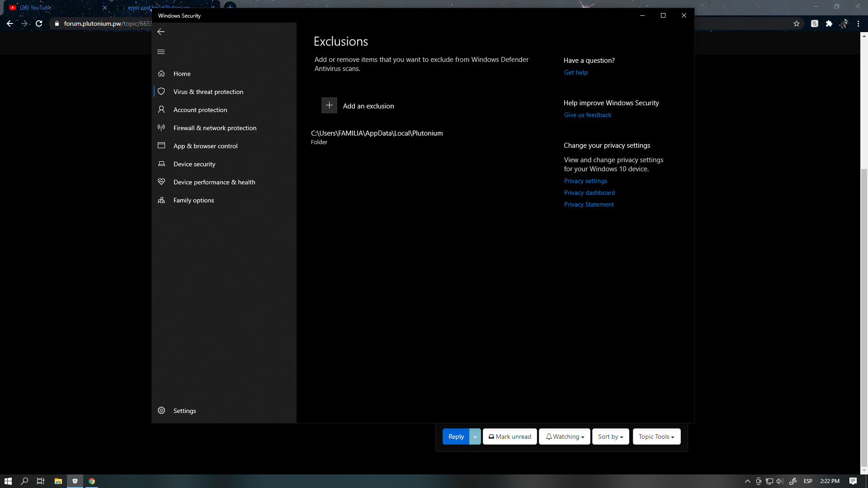Click the S extension icon in Chrome
Viewport: 868px width, 488px height.
click(x=814, y=23)
